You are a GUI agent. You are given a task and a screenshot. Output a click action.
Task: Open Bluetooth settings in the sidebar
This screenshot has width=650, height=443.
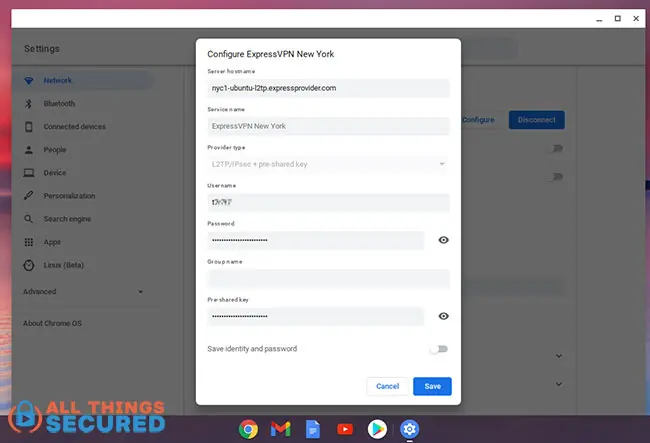(x=59, y=104)
